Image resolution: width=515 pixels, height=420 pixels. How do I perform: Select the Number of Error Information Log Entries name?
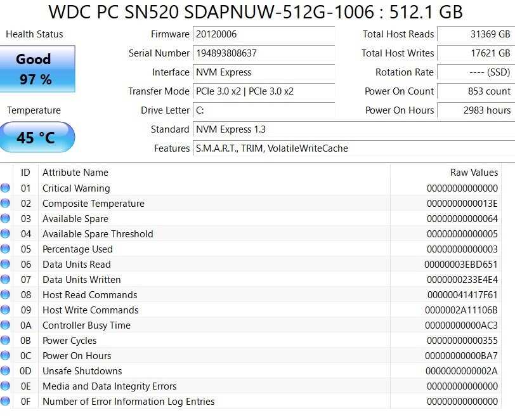[x=129, y=402]
